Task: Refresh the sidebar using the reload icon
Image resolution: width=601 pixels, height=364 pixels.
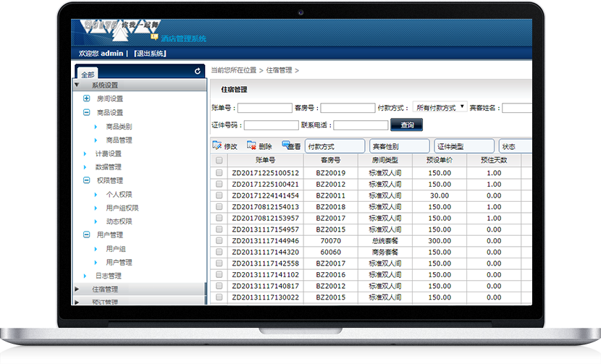Action: point(198,72)
